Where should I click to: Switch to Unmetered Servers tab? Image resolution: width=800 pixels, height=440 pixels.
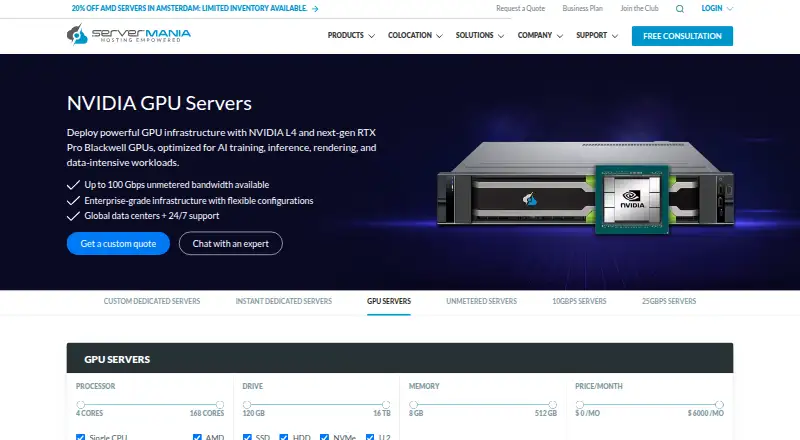[482, 301]
